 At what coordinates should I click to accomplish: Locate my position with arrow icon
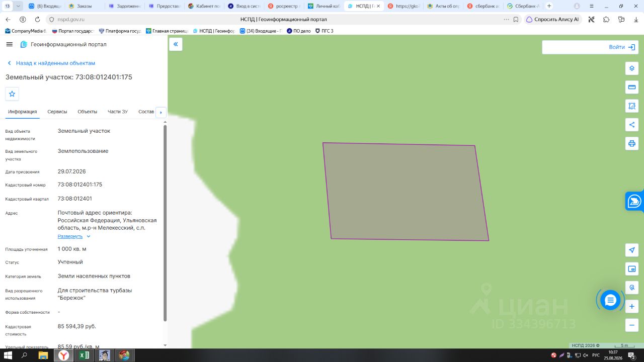[x=632, y=250]
